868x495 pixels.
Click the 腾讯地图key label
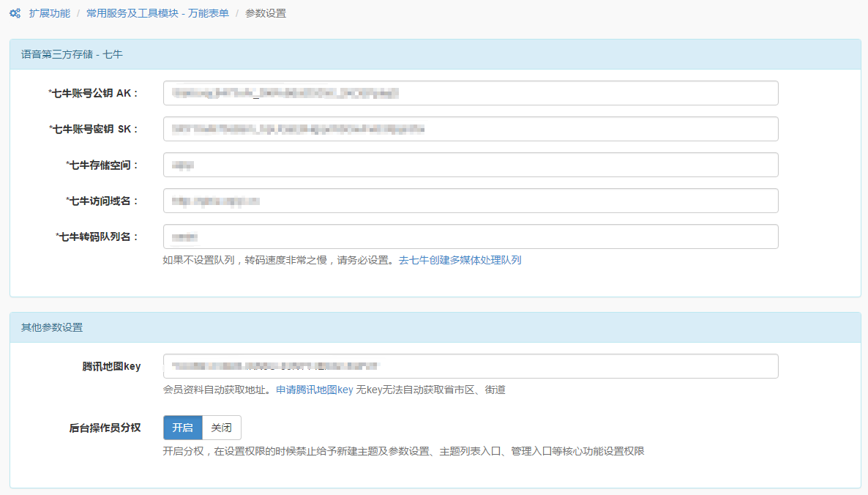coord(111,366)
